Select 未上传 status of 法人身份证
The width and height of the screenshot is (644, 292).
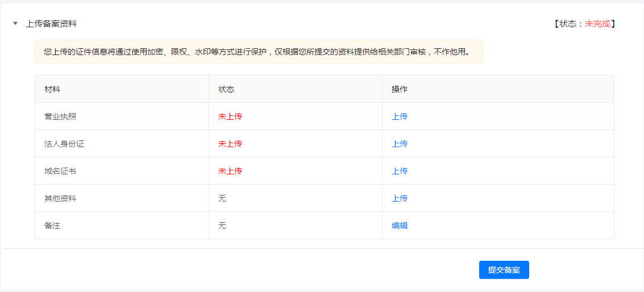[230, 144]
